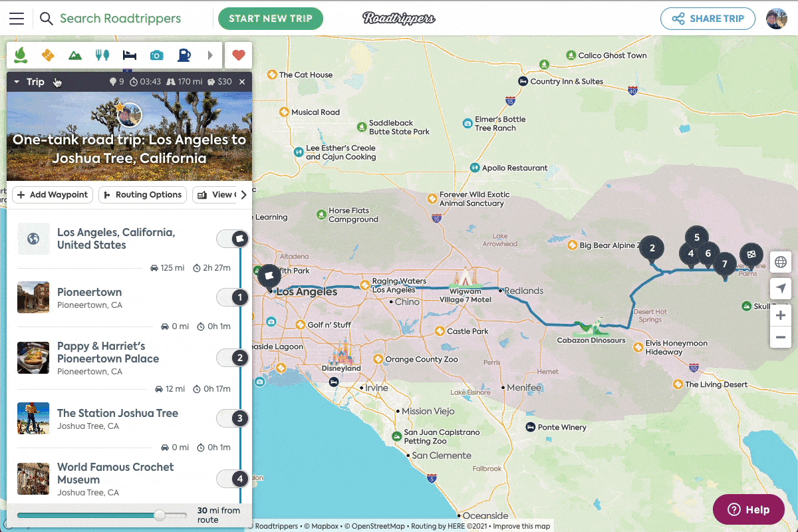Viewport: 798px width, 532px height.
Task: Toggle waypoint 1 Pioneertown switch
Action: (x=232, y=297)
